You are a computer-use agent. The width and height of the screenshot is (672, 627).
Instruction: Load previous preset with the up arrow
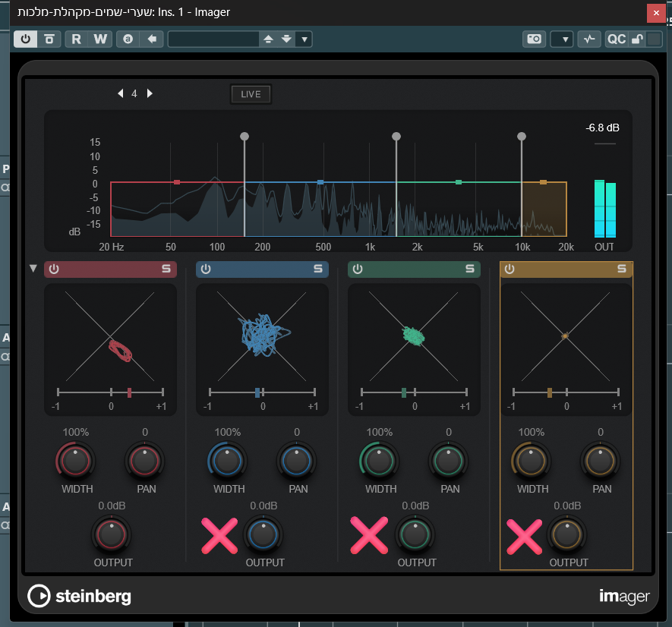(268, 39)
